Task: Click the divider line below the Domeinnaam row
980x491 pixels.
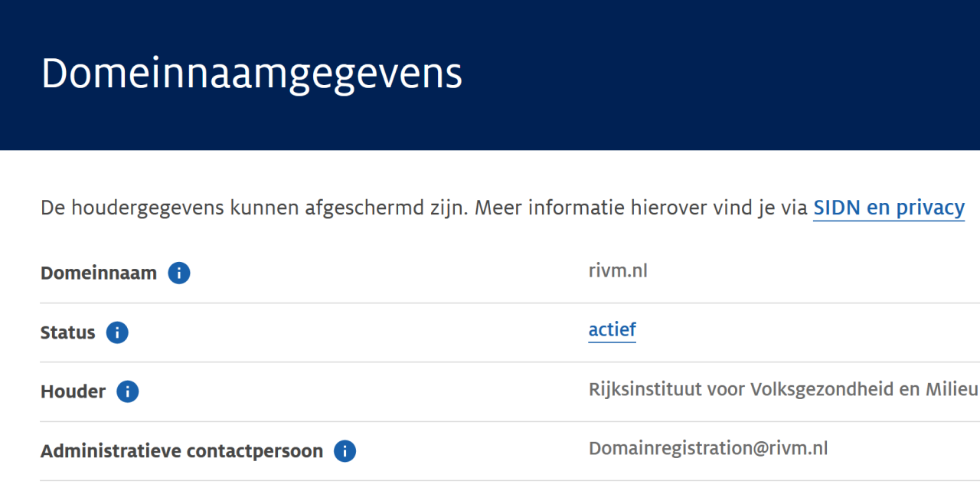Action: (x=490, y=303)
